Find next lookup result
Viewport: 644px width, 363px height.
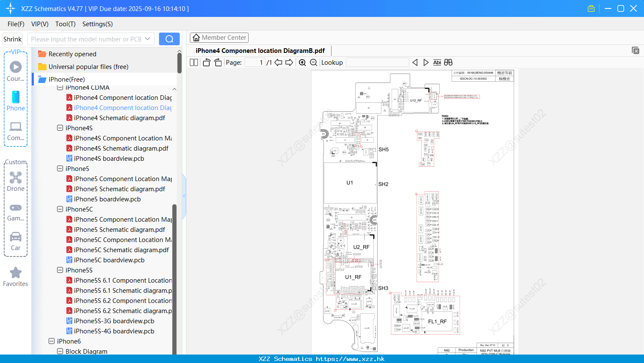(426, 63)
